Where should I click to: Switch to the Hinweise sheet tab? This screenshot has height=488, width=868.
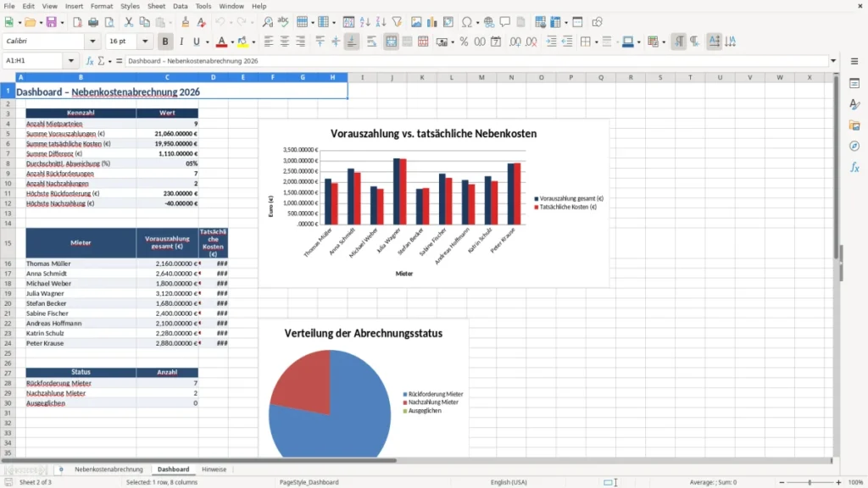(214, 469)
